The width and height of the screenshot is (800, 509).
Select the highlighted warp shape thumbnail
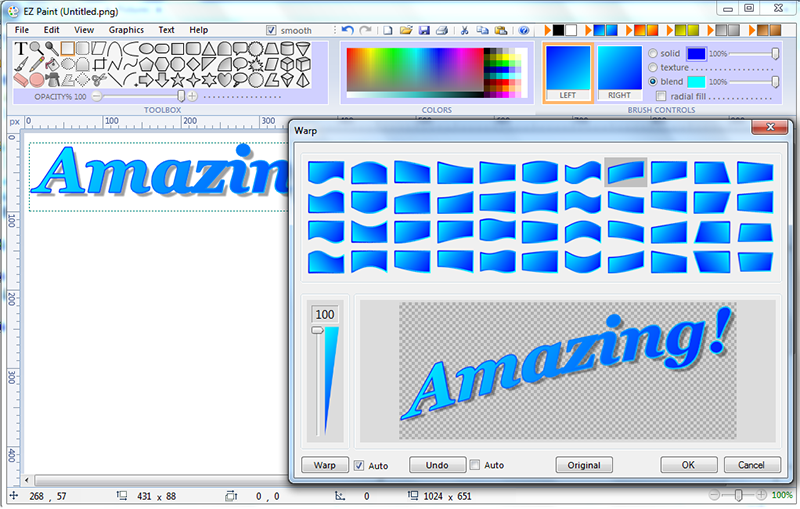626,172
